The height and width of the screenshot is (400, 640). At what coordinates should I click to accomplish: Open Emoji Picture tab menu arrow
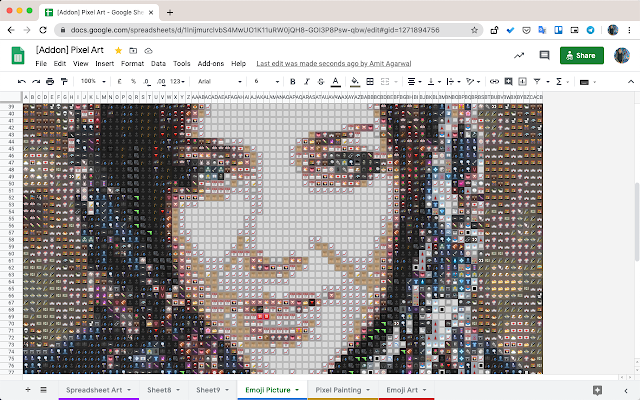coord(297,390)
